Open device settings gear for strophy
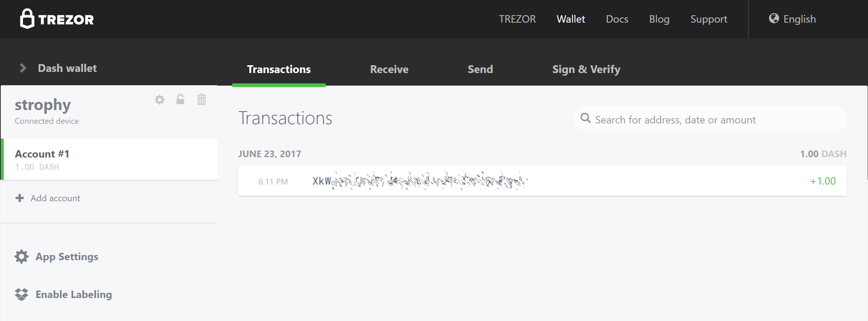 [160, 100]
